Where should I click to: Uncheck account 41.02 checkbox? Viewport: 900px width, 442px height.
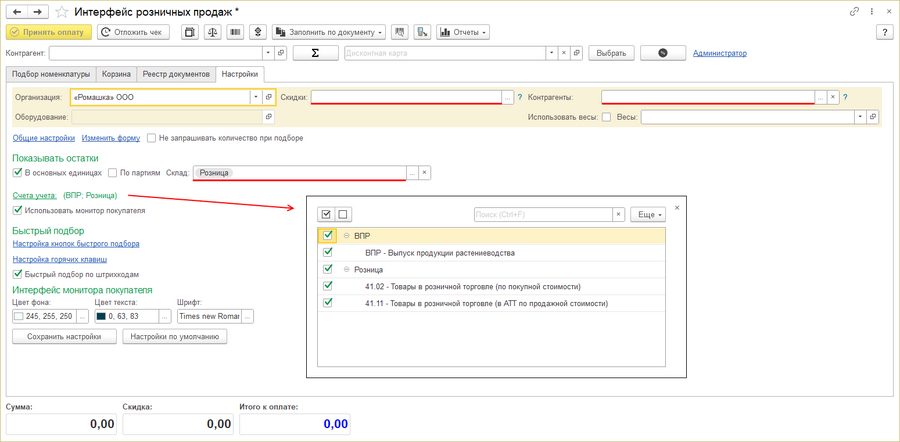click(x=328, y=286)
